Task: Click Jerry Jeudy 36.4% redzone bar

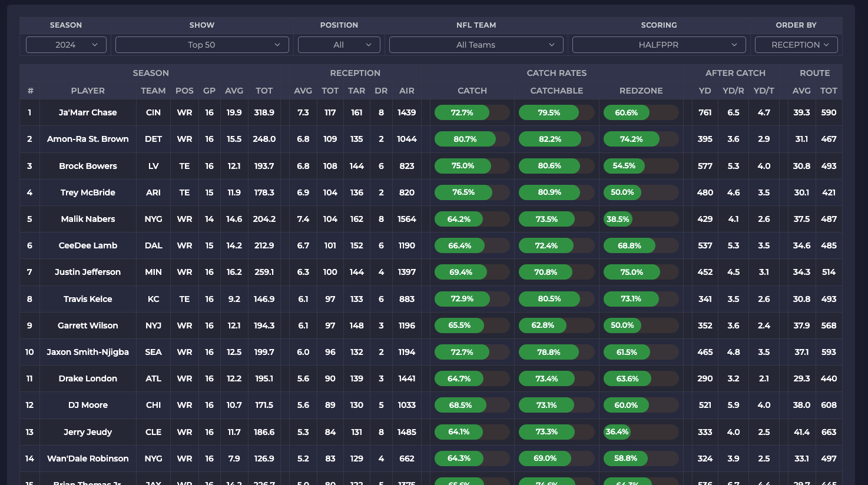Action: 641,432
